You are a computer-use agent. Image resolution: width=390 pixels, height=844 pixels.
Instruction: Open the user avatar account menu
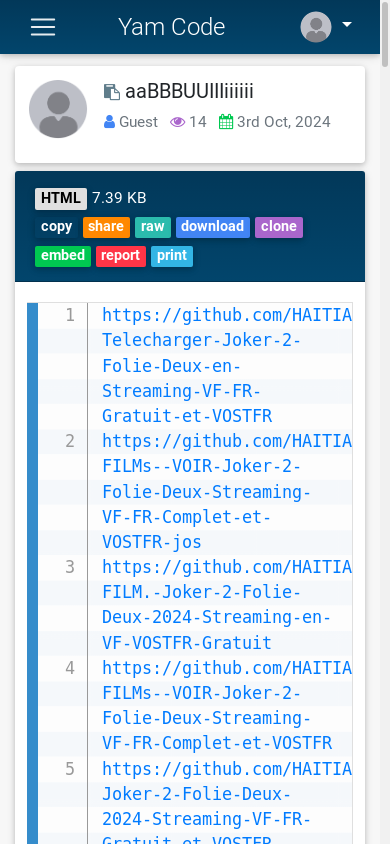pos(316,27)
